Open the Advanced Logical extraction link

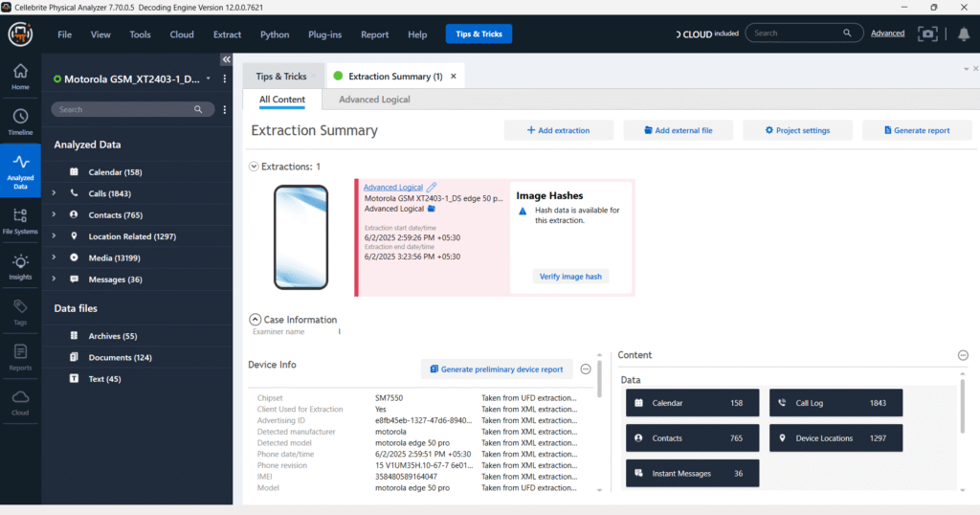393,187
